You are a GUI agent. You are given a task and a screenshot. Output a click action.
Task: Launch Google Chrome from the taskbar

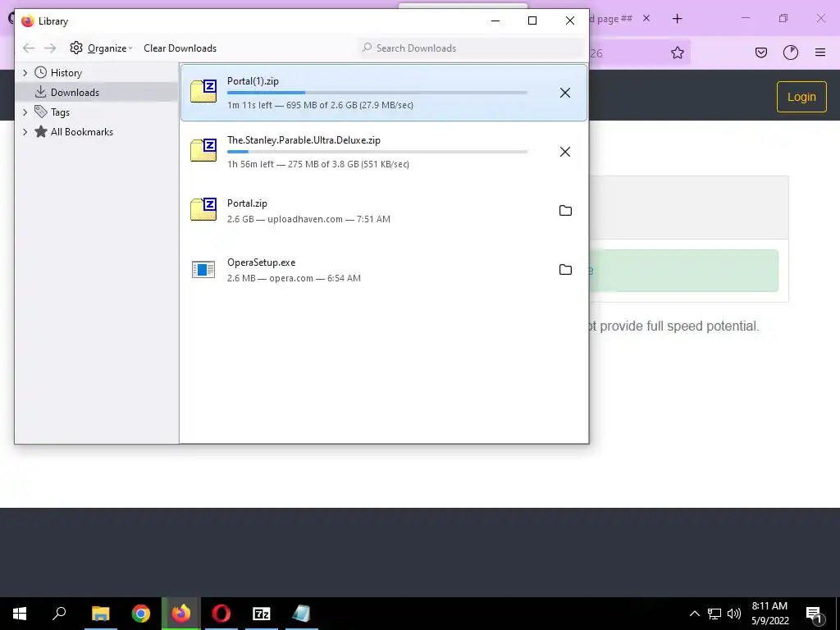pos(141,614)
